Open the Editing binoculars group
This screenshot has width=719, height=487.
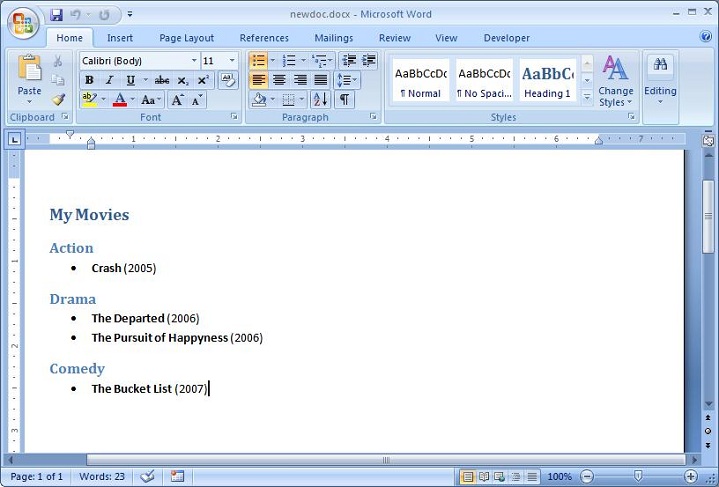[660, 64]
